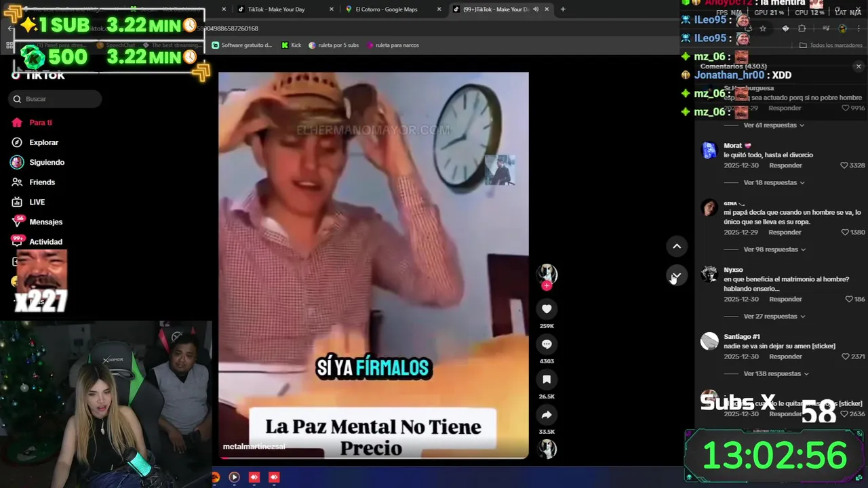The height and width of the screenshot is (488, 868).
Task: Bookmark the video with the save icon
Action: (547, 380)
